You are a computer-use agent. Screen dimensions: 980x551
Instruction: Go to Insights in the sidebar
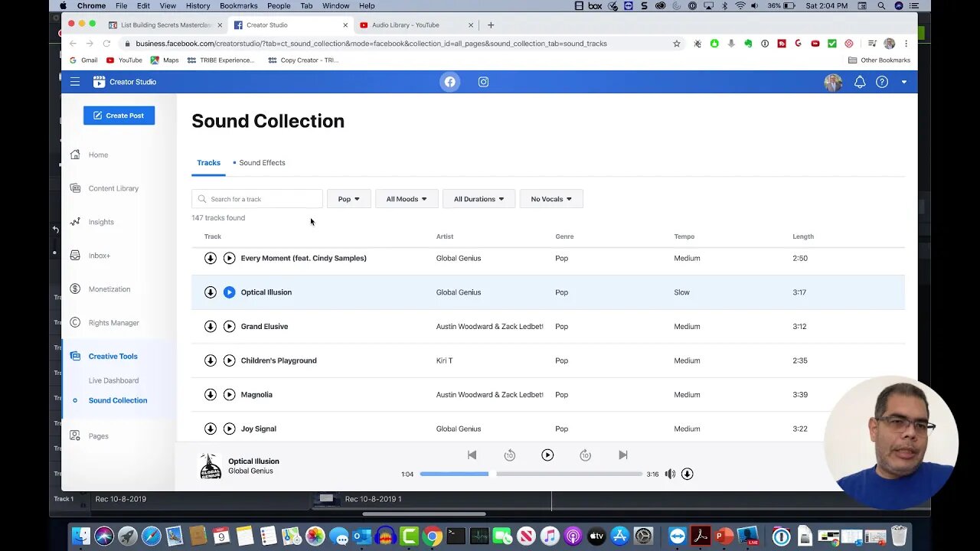(101, 222)
